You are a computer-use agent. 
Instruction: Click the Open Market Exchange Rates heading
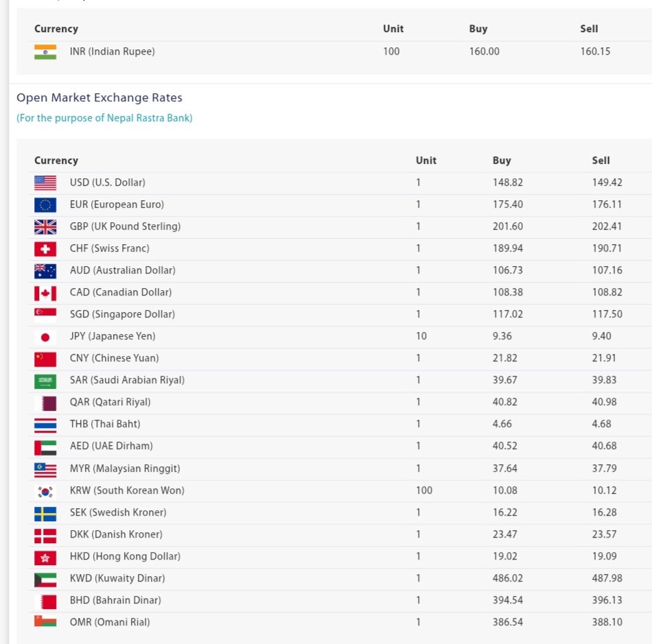(x=100, y=97)
